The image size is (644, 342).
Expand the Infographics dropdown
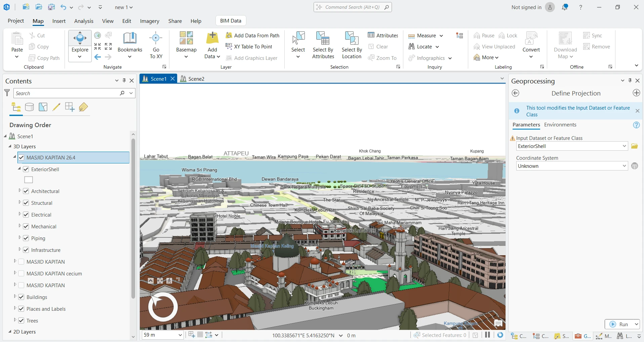click(450, 58)
